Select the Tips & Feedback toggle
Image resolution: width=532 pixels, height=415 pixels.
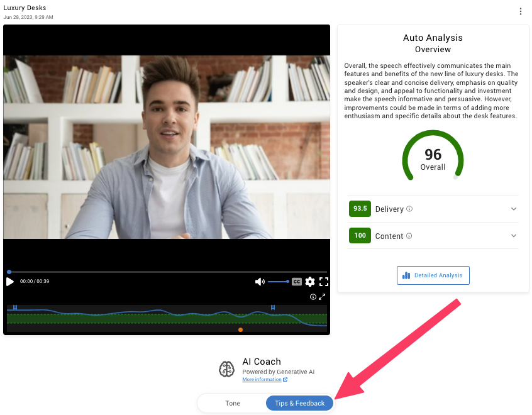click(x=299, y=403)
